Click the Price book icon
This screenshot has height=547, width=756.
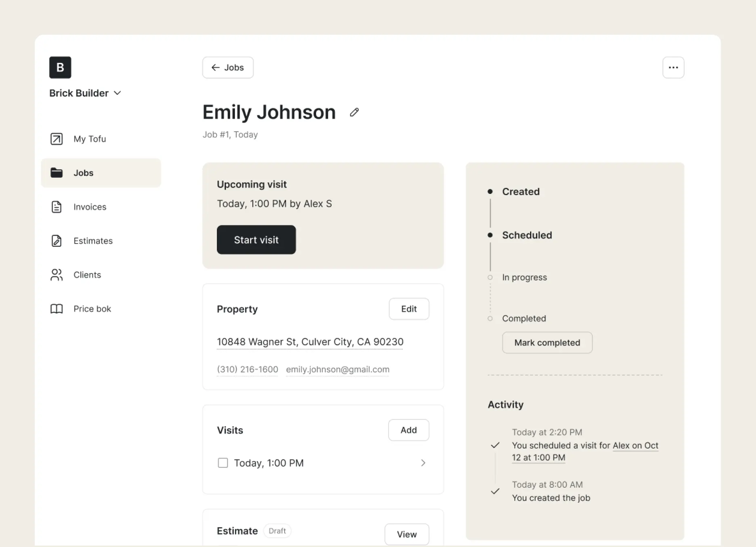click(56, 309)
